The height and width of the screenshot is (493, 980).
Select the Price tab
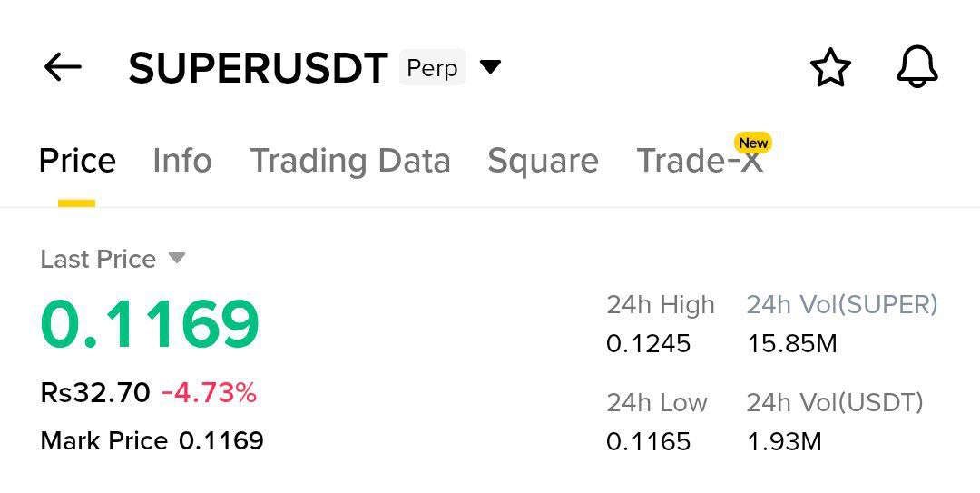77,161
